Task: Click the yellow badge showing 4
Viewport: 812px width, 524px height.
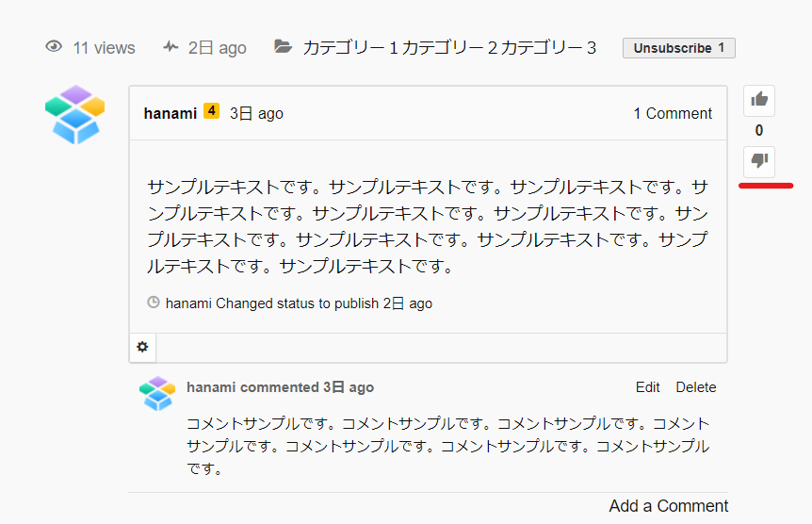Action: tap(211, 112)
